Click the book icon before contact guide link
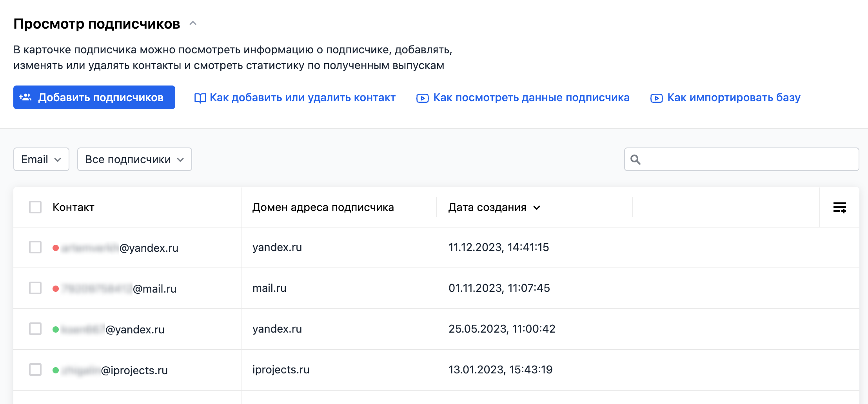Screen dimensions: 868x404 [200, 98]
